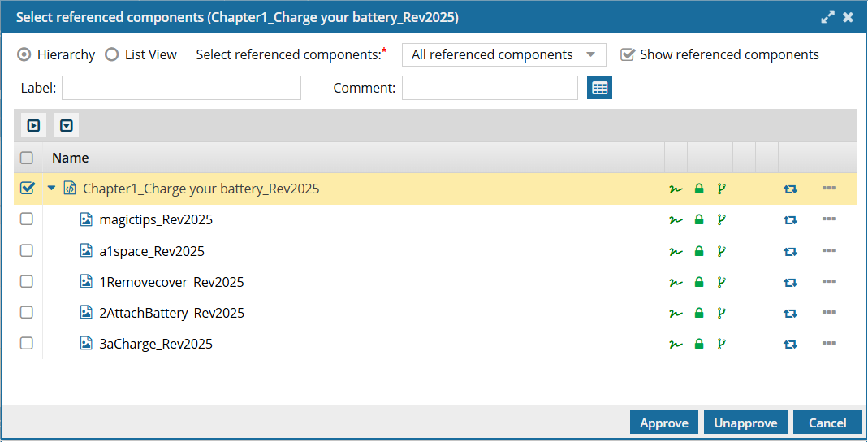Click the branch icon for a1space_Rev2025
Viewport: 868px width, 442px height.
(x=721, y=251)
